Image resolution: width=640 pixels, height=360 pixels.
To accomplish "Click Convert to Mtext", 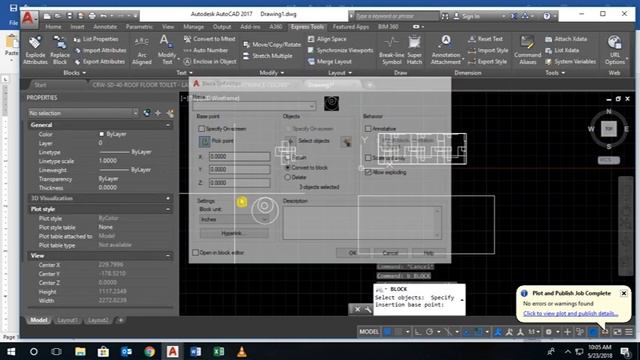I will click(210, 39).
